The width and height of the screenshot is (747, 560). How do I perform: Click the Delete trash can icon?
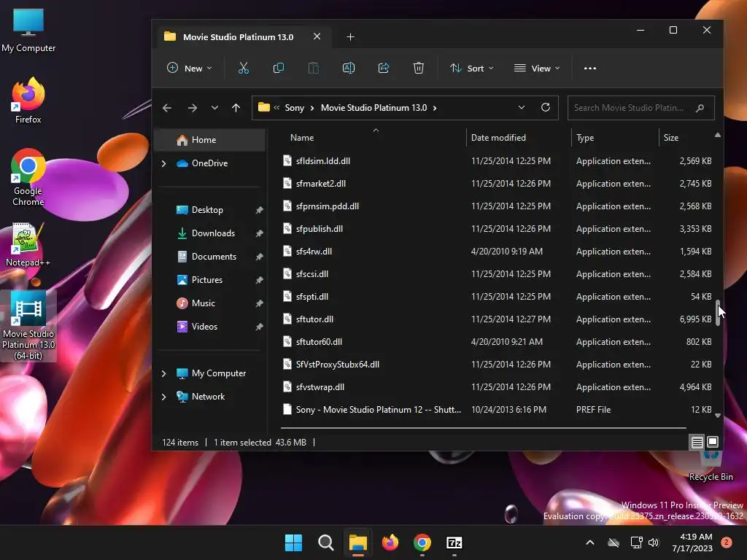tap(418, 68)
